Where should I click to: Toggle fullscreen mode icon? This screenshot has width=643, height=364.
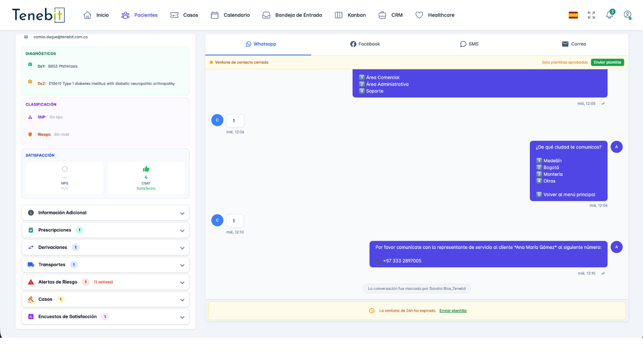[591, 15]
